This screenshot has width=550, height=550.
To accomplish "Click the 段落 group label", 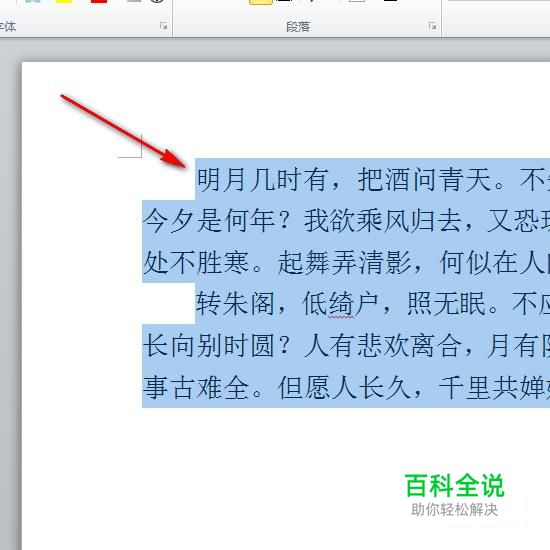I will [x=298, y=26].
